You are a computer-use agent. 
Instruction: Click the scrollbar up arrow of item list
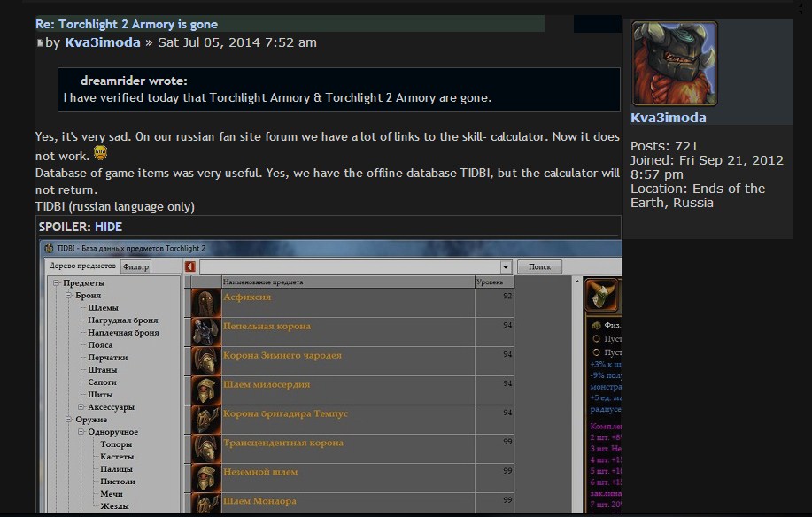[x=576, y=282]
